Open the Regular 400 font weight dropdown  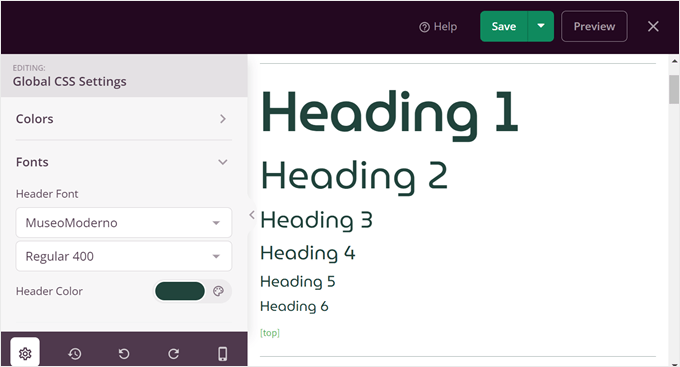pyautogui.click(x=124, y=256)
